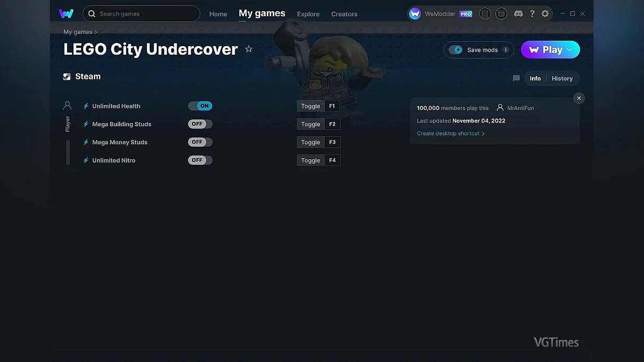This screenshot has width=644, height=362.
Task: Select the Player category icon
Action: (67, 106)
